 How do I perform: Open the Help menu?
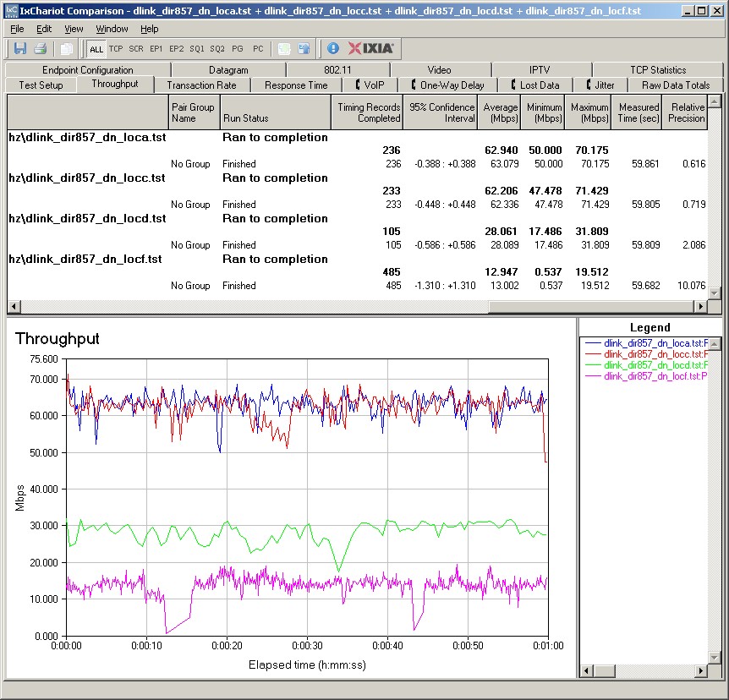coord(149,29)
